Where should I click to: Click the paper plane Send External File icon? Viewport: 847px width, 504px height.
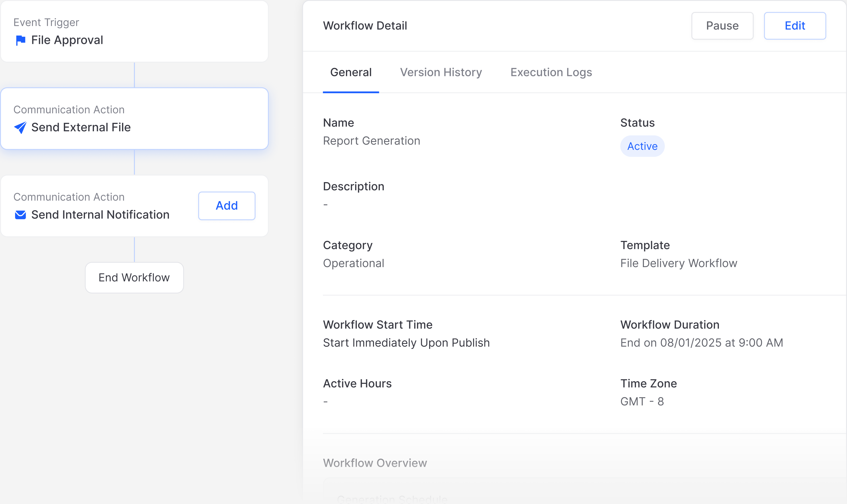[20, 128]
